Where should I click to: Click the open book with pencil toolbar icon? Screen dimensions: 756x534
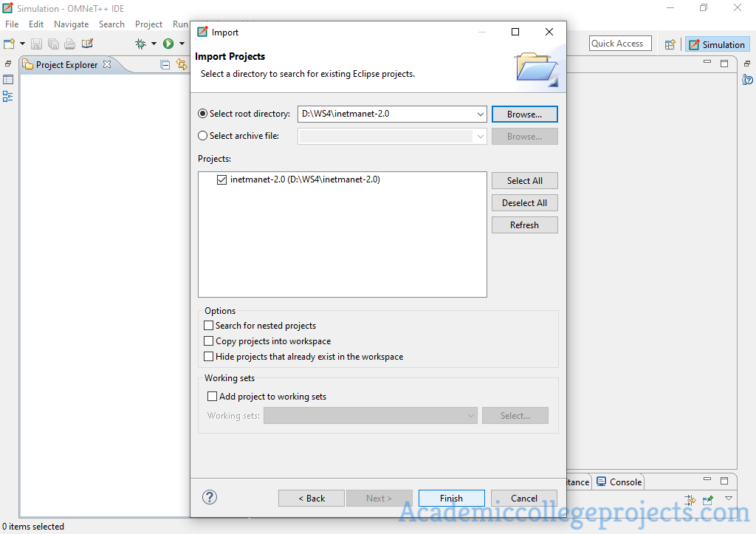pos(87,44)
